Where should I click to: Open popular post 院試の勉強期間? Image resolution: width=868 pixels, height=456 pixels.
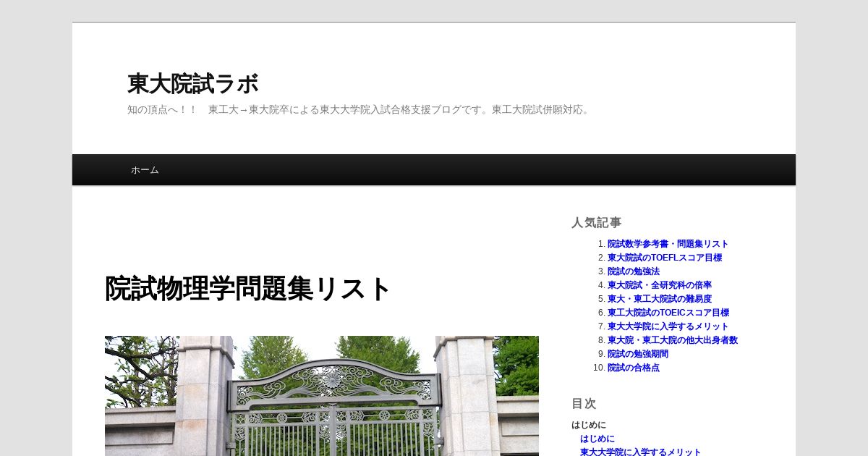tap(638, 354)
